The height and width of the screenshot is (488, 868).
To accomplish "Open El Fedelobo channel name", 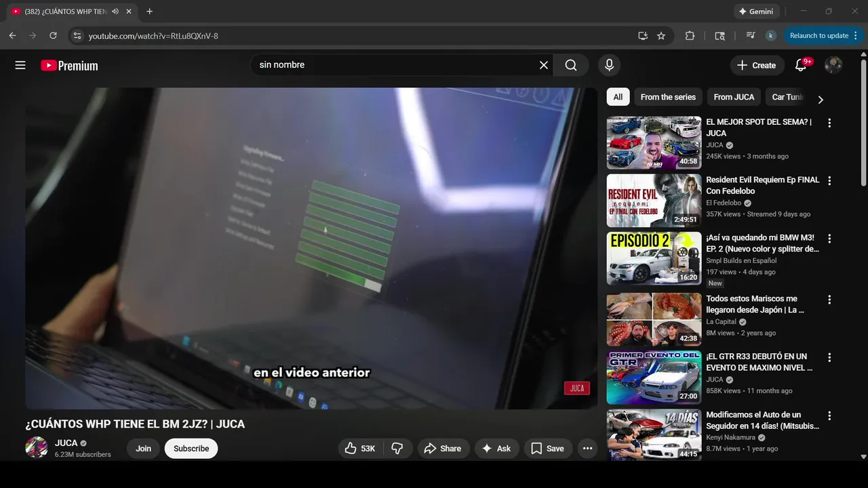I will 724,203.
